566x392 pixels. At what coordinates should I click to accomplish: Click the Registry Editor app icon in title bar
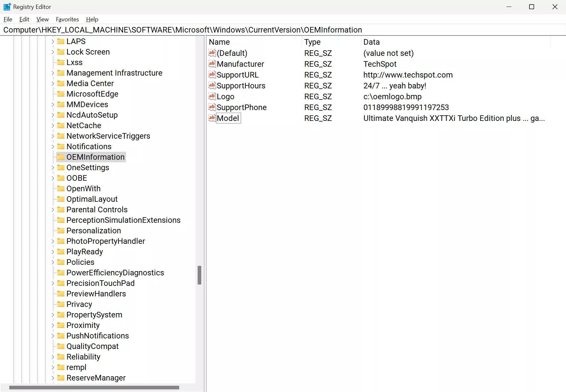7,7
